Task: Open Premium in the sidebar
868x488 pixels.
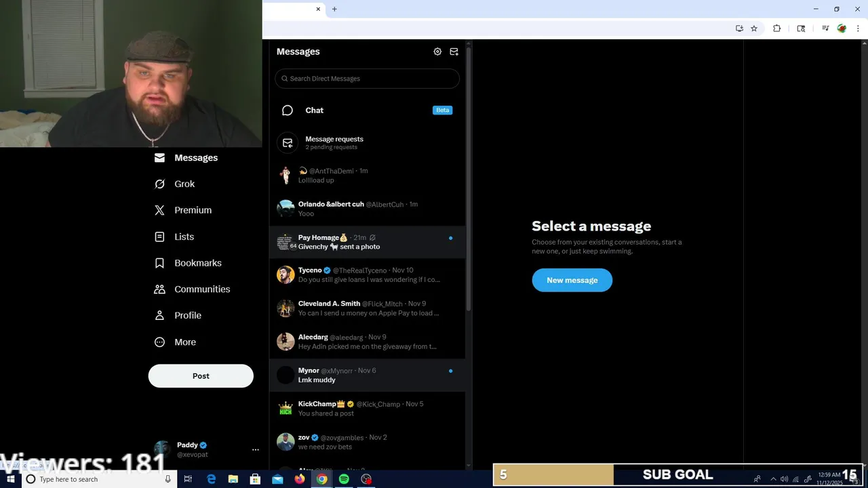Action: (183, 210)
